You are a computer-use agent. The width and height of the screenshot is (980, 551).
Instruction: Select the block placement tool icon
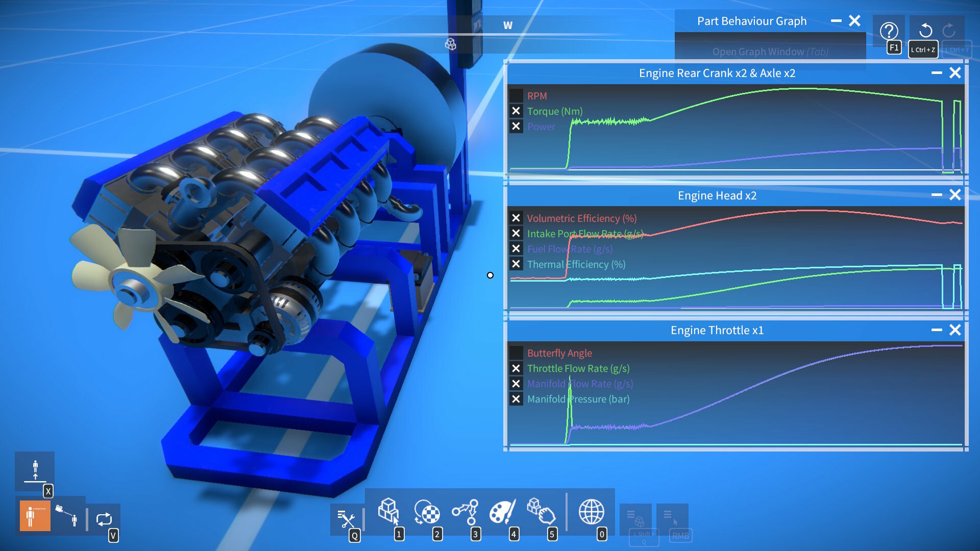click(388, 511)
